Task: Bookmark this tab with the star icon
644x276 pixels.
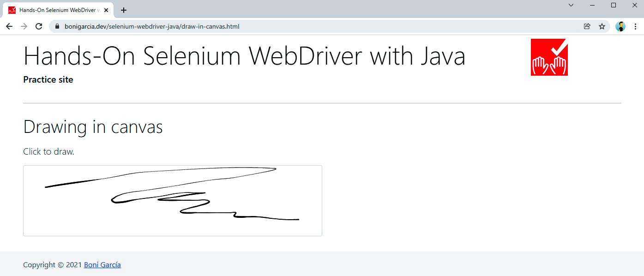Action: tap(602, 26)
